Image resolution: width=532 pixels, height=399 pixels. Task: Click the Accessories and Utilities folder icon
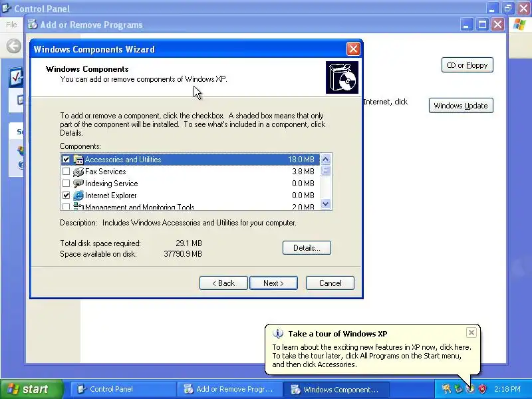point(78,160)
